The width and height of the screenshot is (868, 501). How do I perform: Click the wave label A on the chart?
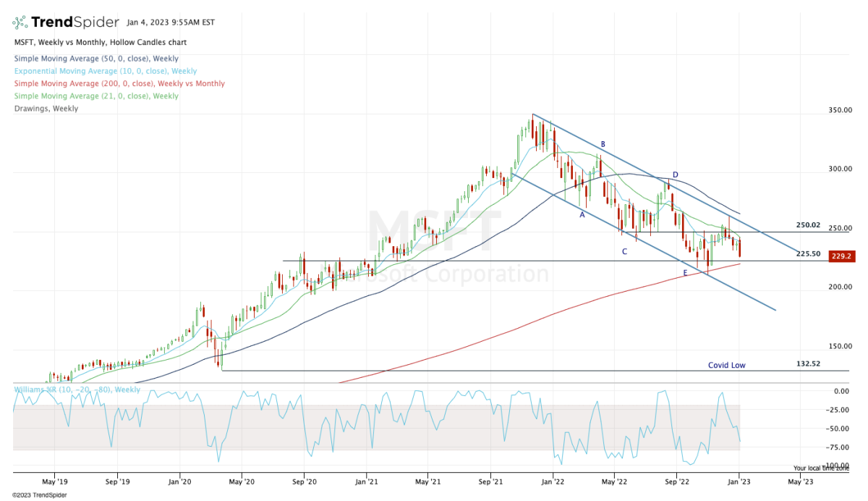click(x=582, y=214)
